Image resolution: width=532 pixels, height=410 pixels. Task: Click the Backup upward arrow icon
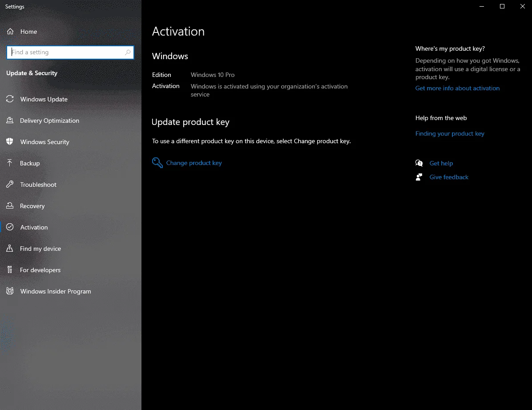pyautogui.click(x=10, y=163)
